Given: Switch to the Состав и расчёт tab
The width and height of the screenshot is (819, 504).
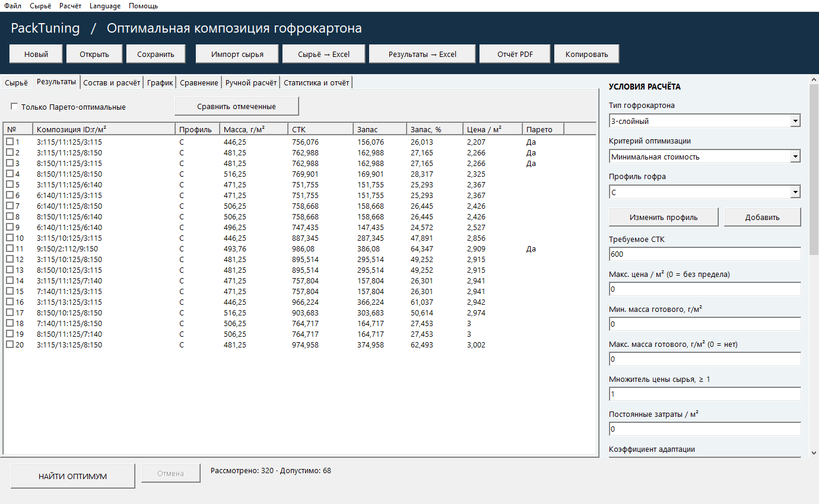Looking at the screenshot, I should click(x=112, y=83).
